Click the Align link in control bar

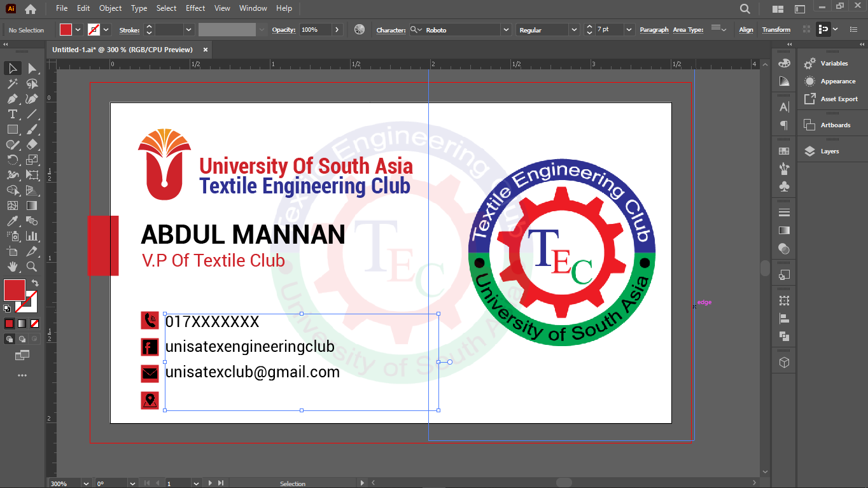746,30
